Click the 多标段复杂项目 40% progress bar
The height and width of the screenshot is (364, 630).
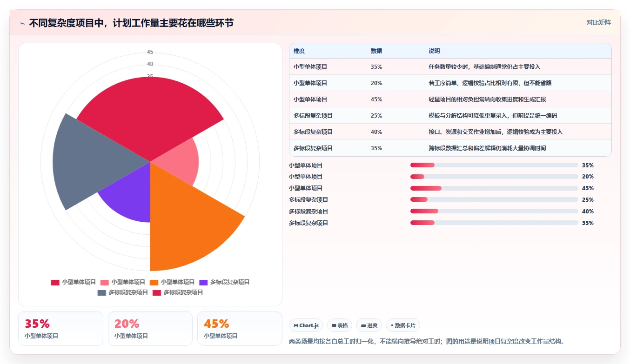coord(494,212)
